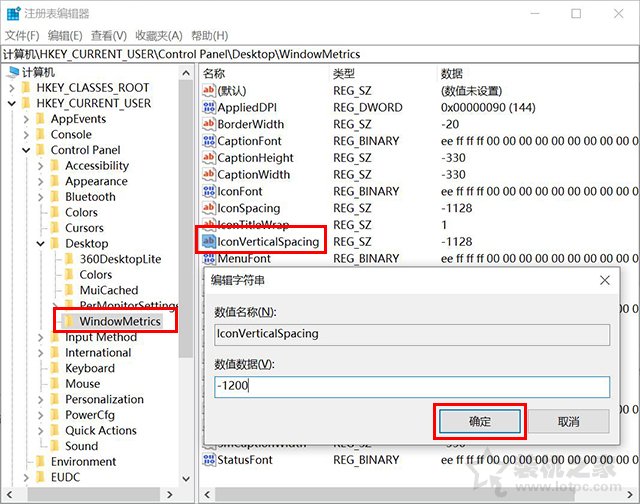Image resolution: width=640 pixels, height=504 pixels.
Task: Click the 数值名称 name field
Action: (x=412, y=335)
